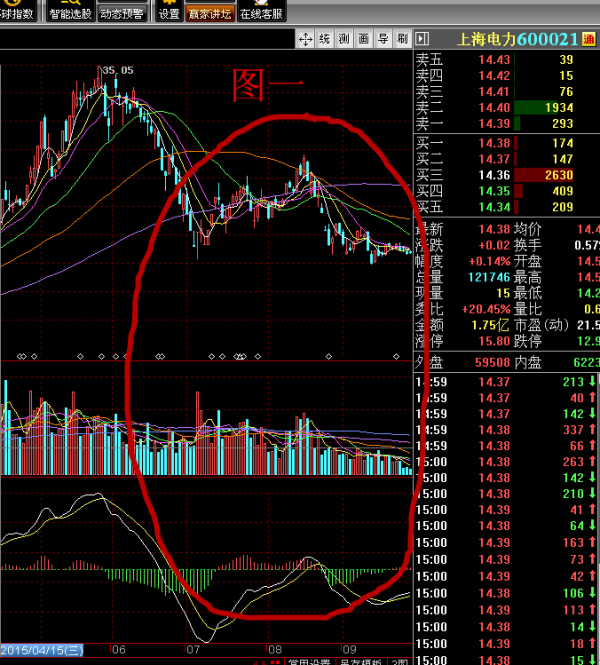The image size is (600, 665).
Task: Click the 最新 latest price 14.38
Action: click(494, 229)
